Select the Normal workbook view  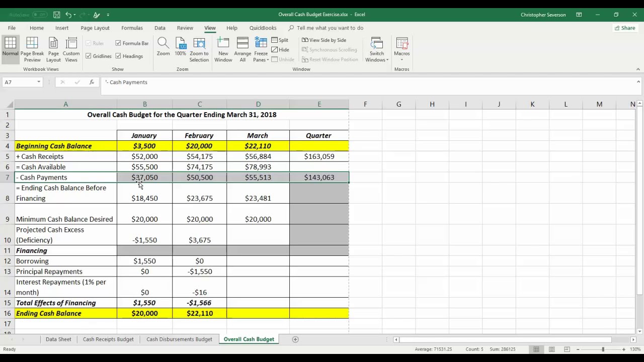pos(10,49)
